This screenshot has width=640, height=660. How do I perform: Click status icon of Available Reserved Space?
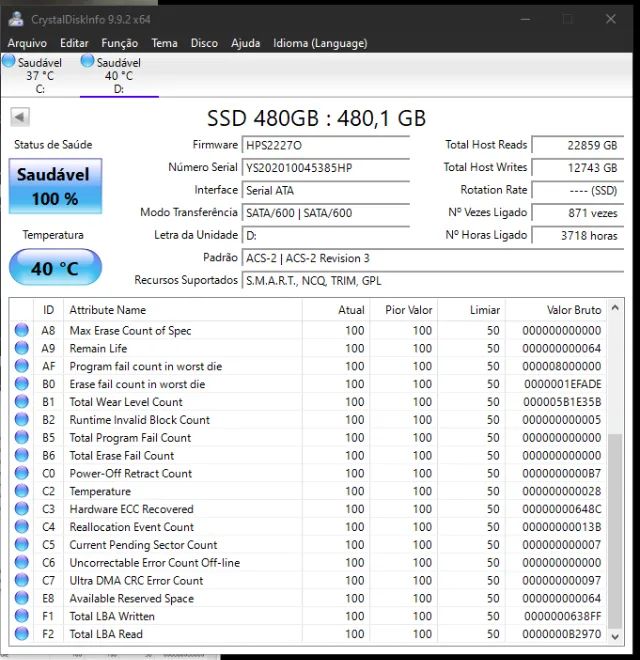[x=21, y=598]
